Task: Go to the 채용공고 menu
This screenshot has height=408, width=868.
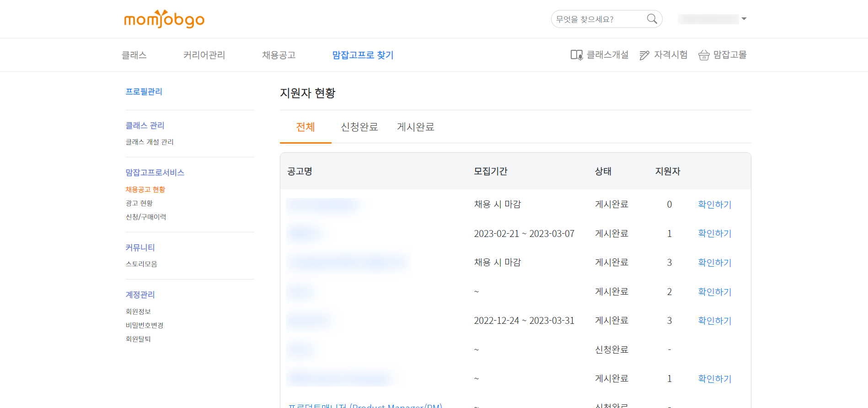Action: pyautogui.click(x=279, y=55)
